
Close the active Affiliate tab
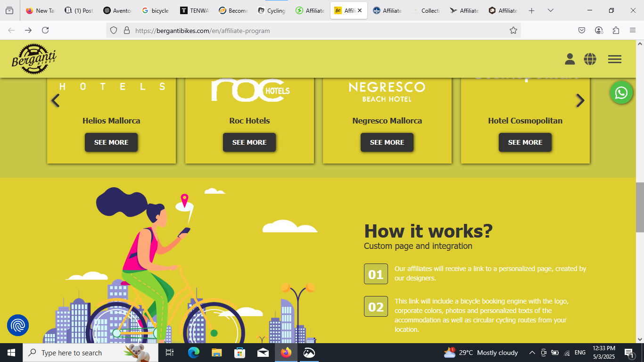[x=360, y=10]
